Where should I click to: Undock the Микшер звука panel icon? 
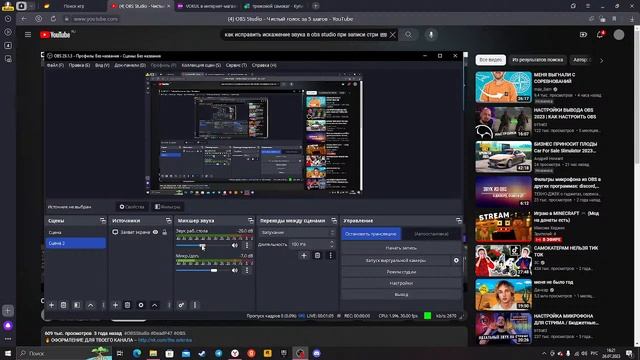coord(251,220)
